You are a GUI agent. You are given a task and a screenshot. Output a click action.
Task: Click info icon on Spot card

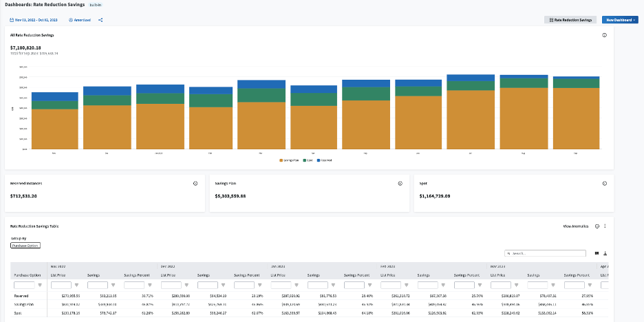[604, 184]
